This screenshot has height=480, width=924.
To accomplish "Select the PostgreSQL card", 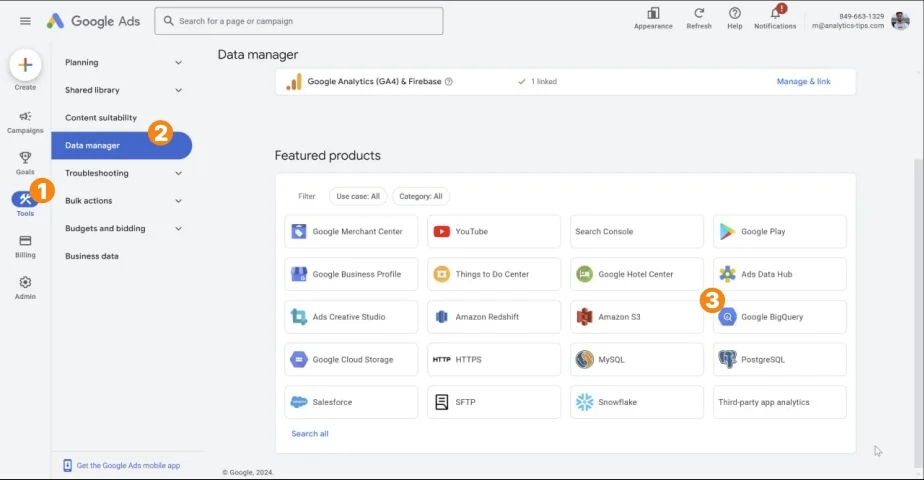I will coord(780,359).
